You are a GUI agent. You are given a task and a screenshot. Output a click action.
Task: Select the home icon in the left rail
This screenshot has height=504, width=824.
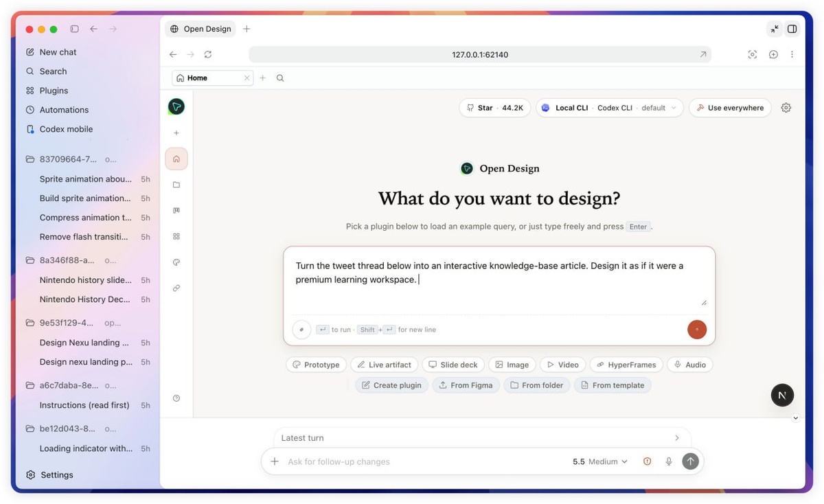[176, 159]
